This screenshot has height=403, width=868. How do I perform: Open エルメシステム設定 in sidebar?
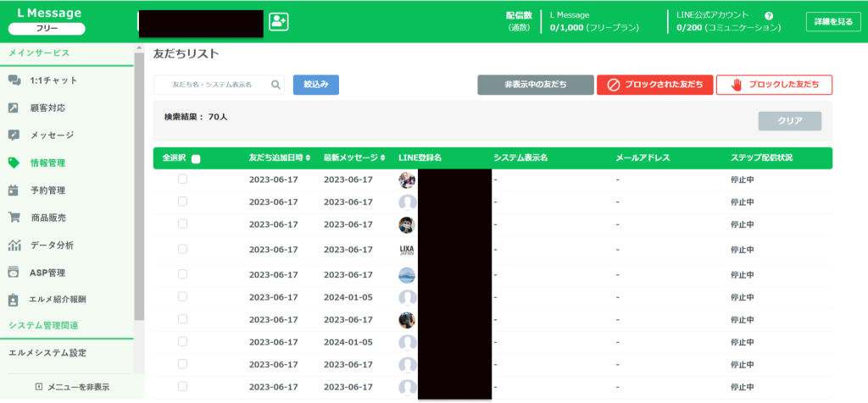point(47,353)
